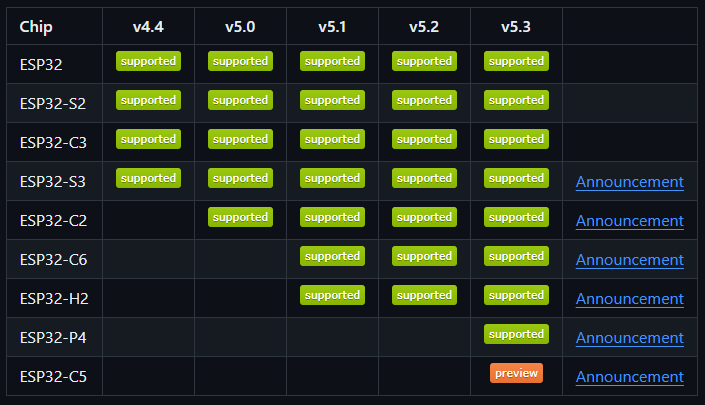The width and height of the screenshot is (705, 405).
Task: Select the v5.3 column header
Action: click(x=516, y=26)
